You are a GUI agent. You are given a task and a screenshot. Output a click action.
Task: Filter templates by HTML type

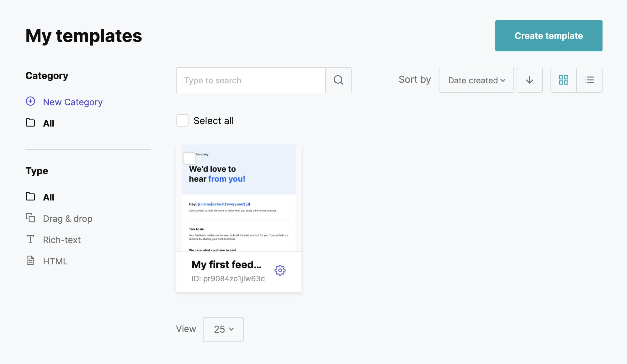click(x=55, y=261)
